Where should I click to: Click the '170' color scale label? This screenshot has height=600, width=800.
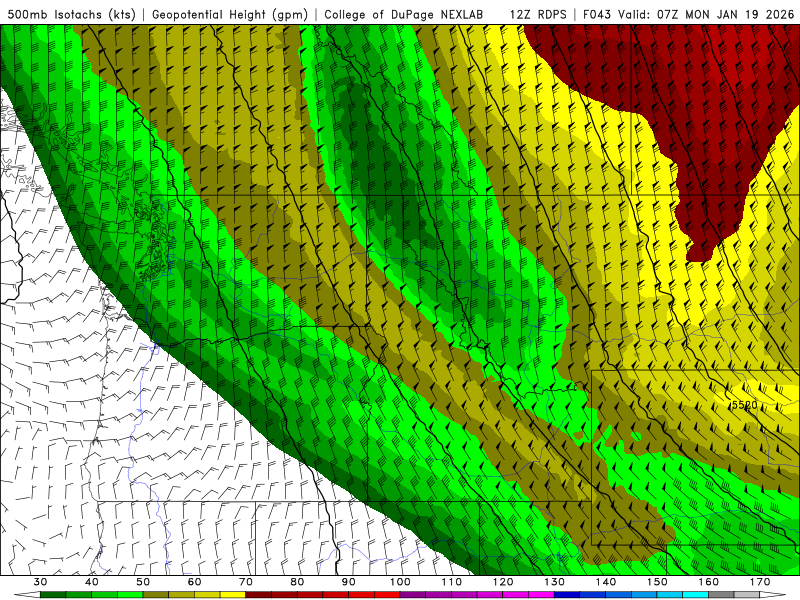[760, 582]
